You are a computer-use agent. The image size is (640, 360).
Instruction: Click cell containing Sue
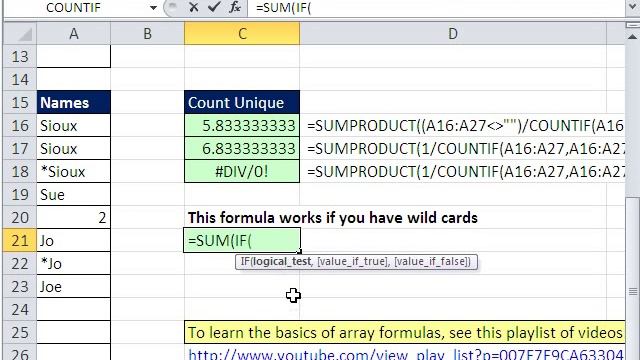point(73,194)
